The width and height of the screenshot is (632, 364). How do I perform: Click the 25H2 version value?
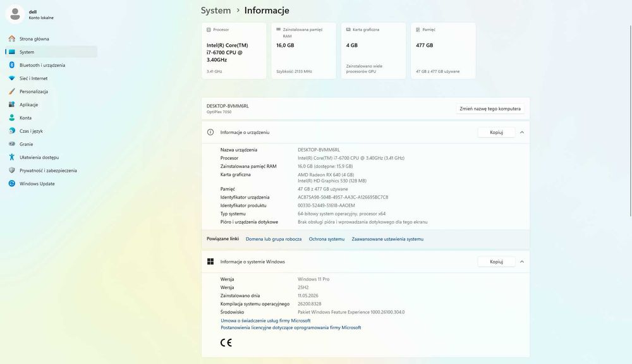coord(303,288)
